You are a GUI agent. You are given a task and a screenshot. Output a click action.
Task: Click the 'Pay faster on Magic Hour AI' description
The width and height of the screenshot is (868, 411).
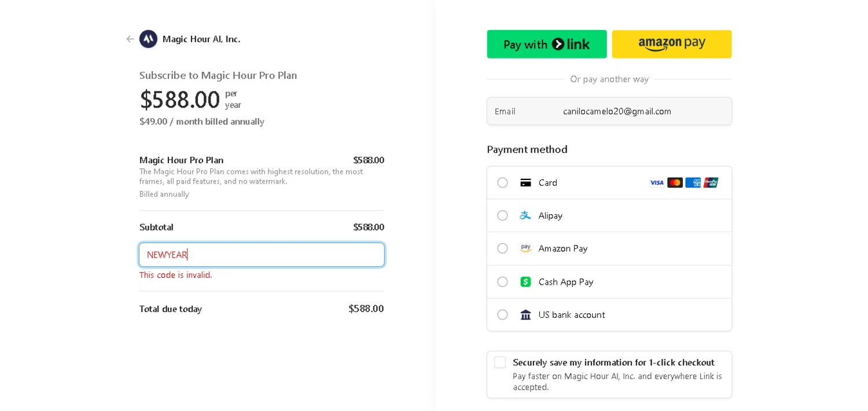[x=617, y=381]
